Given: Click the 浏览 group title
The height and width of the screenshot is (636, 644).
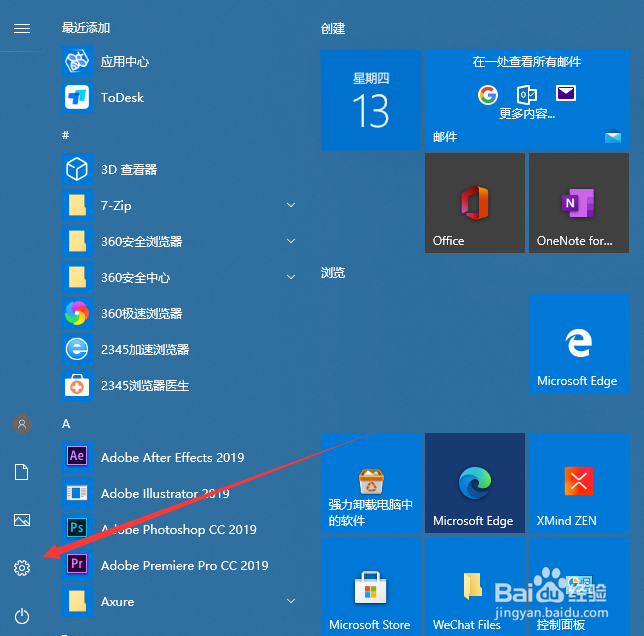Looking at the screenshot, I should point(333,273).
